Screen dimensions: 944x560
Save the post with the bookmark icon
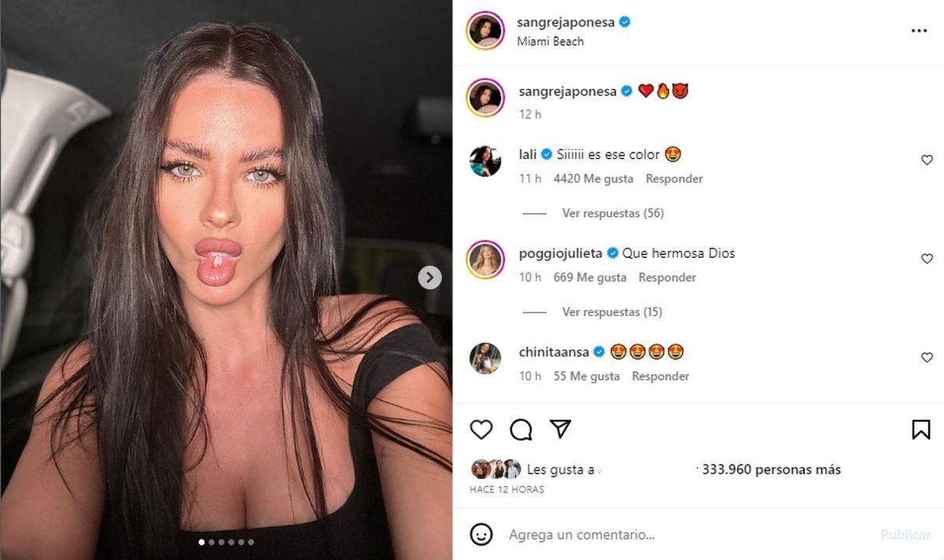921,429
